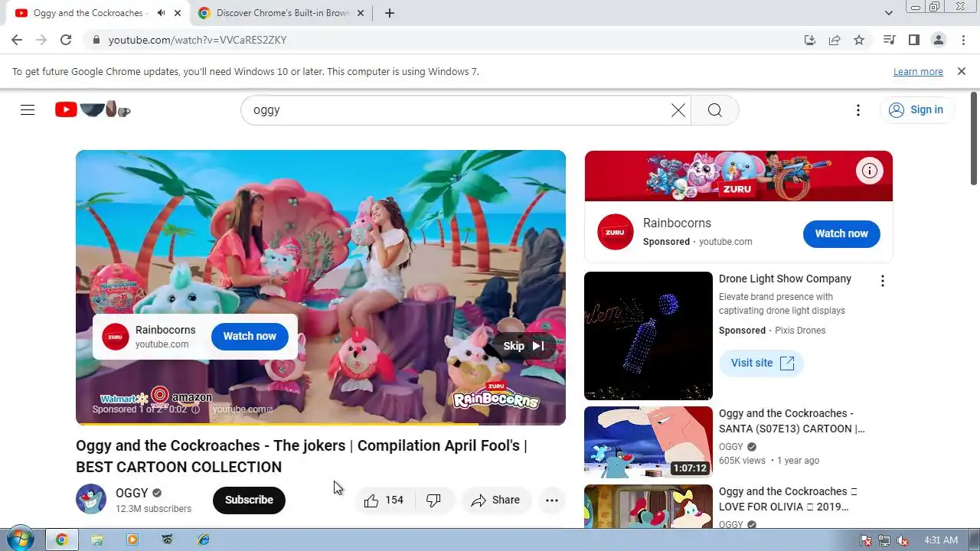The image size is (980, 551).
Task: Share this page from address bar
Action: tap(835, 40)
